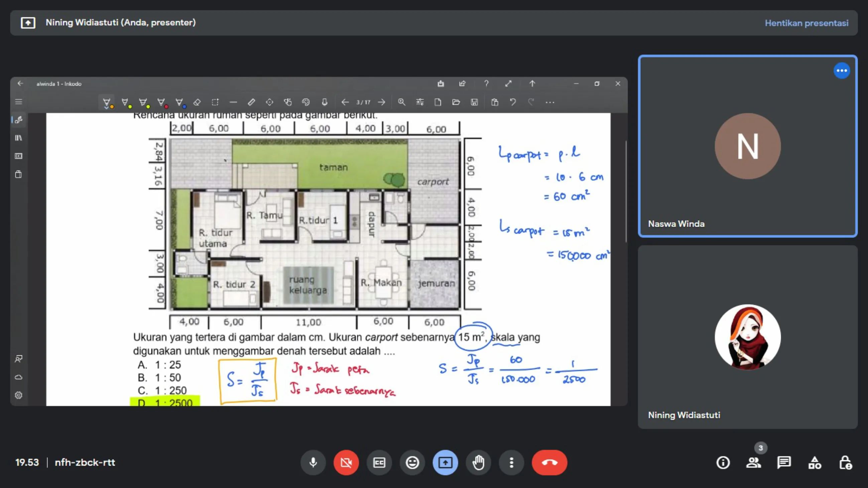Undo the last ink stroke

pyautogui.click(x=513, y=102)
